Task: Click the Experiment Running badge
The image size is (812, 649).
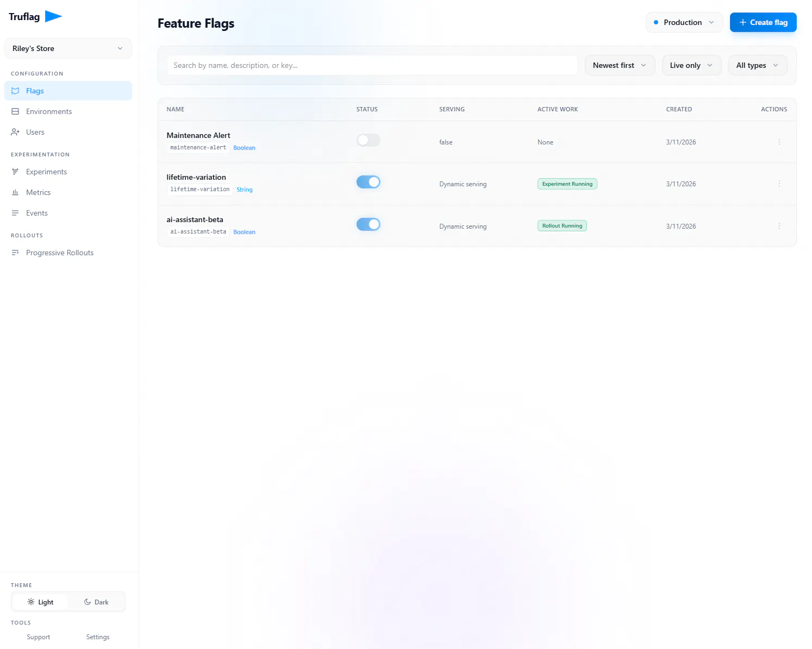Action: point(567,184)
